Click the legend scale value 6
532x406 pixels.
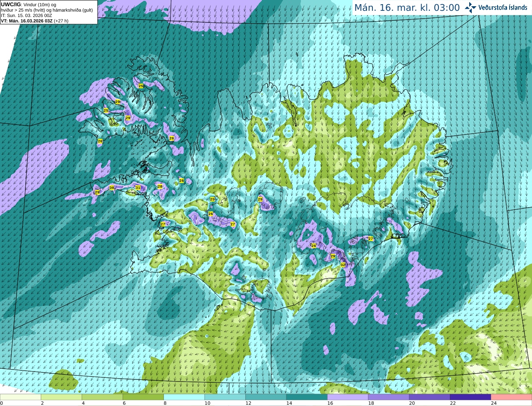[x=124, y=403]
